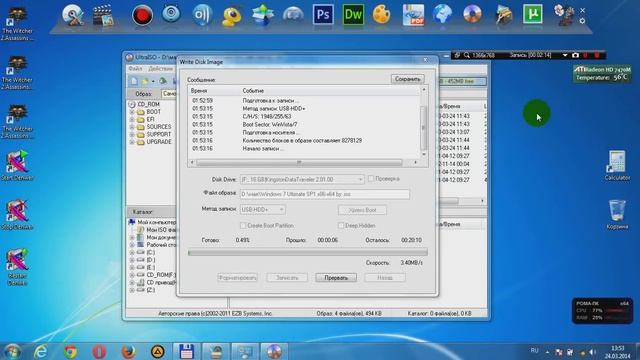Open the PDF application in the dock

413,15
